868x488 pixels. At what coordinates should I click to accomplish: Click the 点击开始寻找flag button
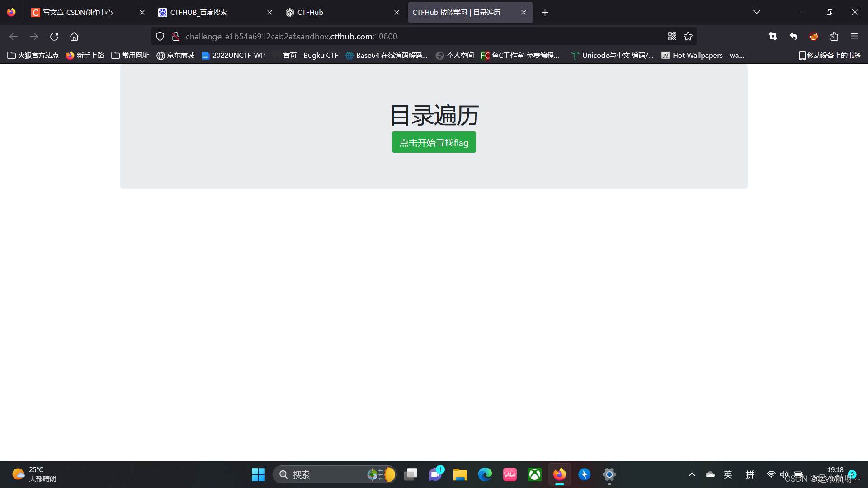pyautogui.click(x=434, y=142)
